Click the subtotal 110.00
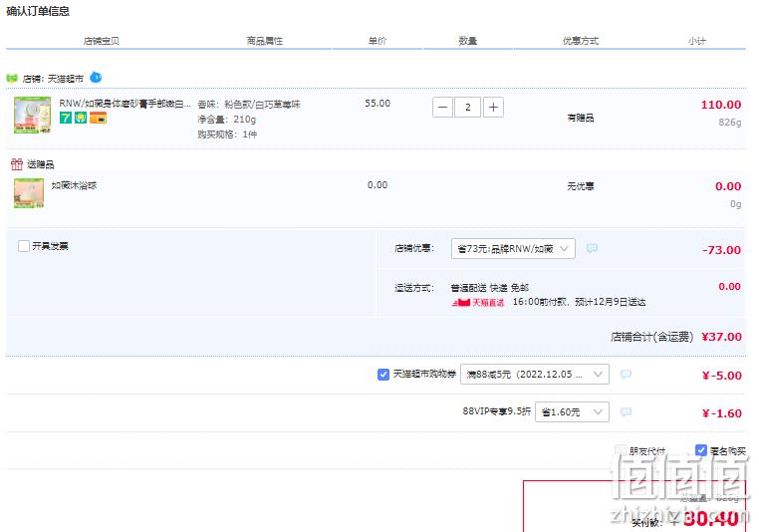This screenshot has height=532, width=759. pyautogui.click(x=721, y=105)
